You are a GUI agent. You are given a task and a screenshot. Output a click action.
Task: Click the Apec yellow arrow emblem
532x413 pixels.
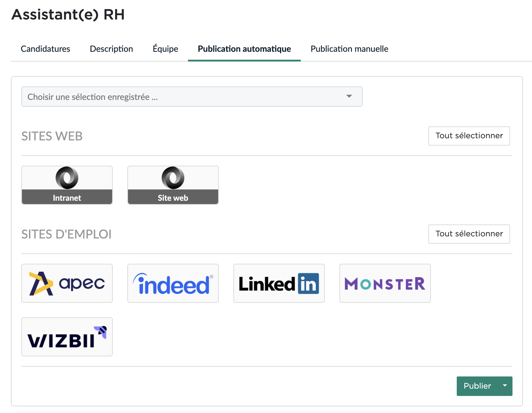coord(41,284)
